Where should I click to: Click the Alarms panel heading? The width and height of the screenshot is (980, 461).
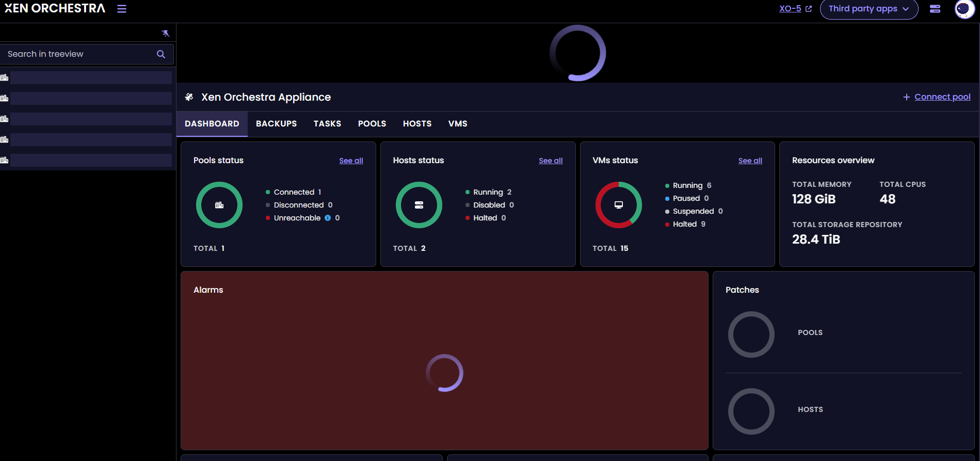pyautogui.click(x=208, y=290)
